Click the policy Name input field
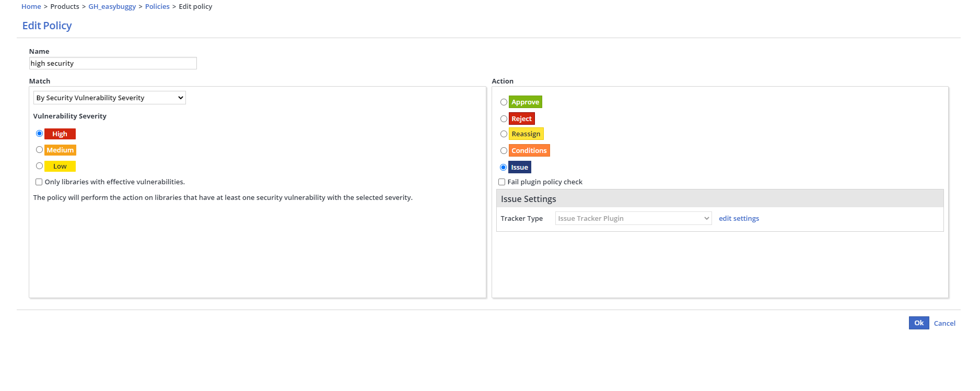980x391 pixels. 113,63
